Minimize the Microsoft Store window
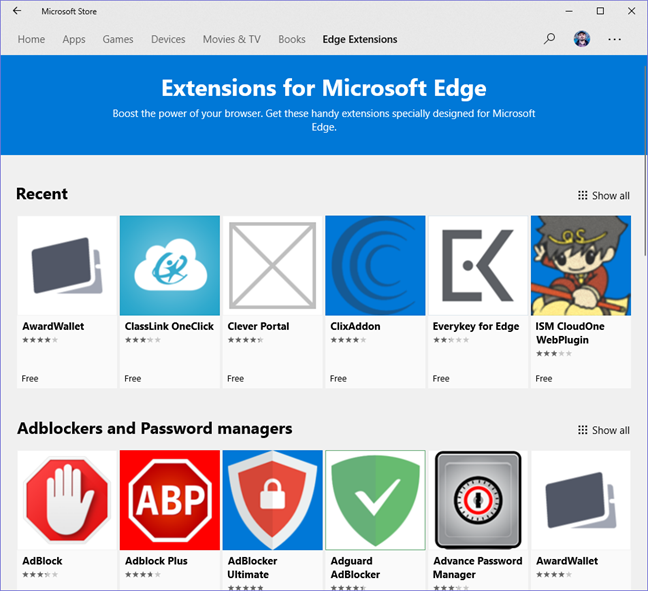This screenshot has height=591, width=648. (x=569, y=11)
